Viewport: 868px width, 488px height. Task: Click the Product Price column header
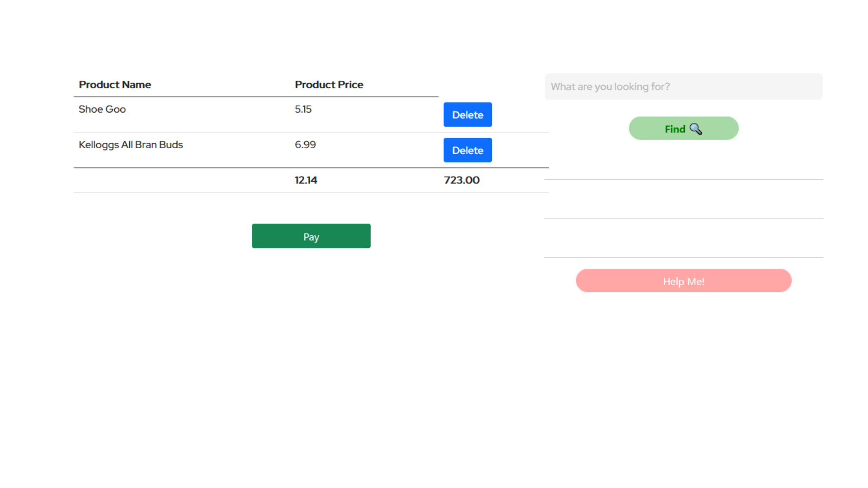(x=329, y=84)
